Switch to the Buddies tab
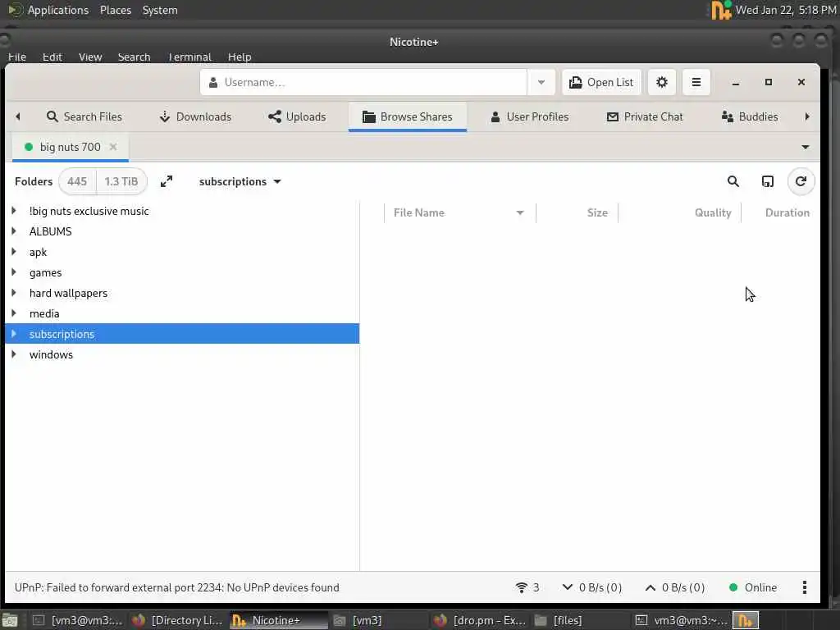 click(x=750, y=116)
